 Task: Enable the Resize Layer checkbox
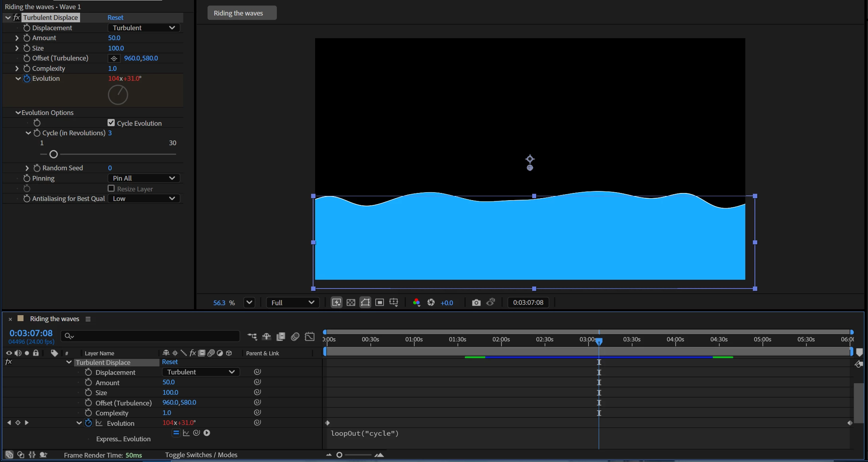(111, 189)
